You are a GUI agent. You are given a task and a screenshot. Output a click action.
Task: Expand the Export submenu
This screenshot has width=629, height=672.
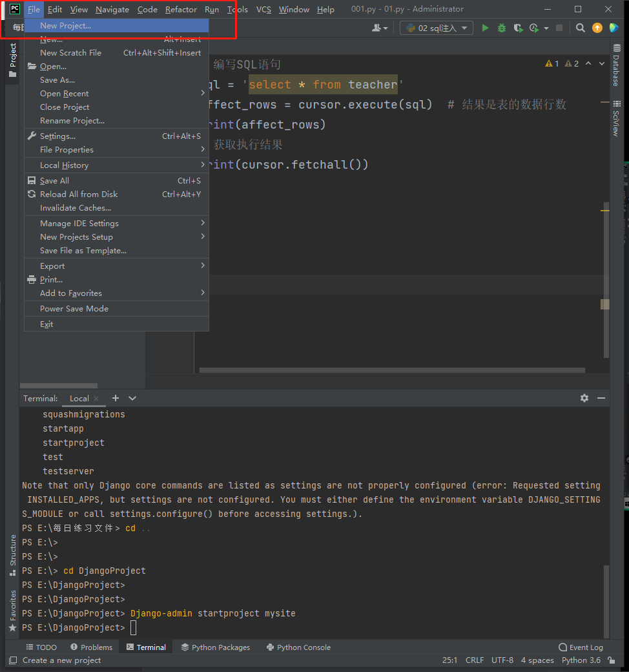[x=116, y=266]
